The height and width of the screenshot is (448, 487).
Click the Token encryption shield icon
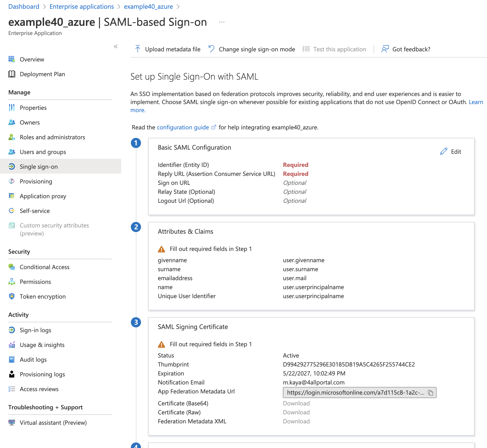click(12, 296)
